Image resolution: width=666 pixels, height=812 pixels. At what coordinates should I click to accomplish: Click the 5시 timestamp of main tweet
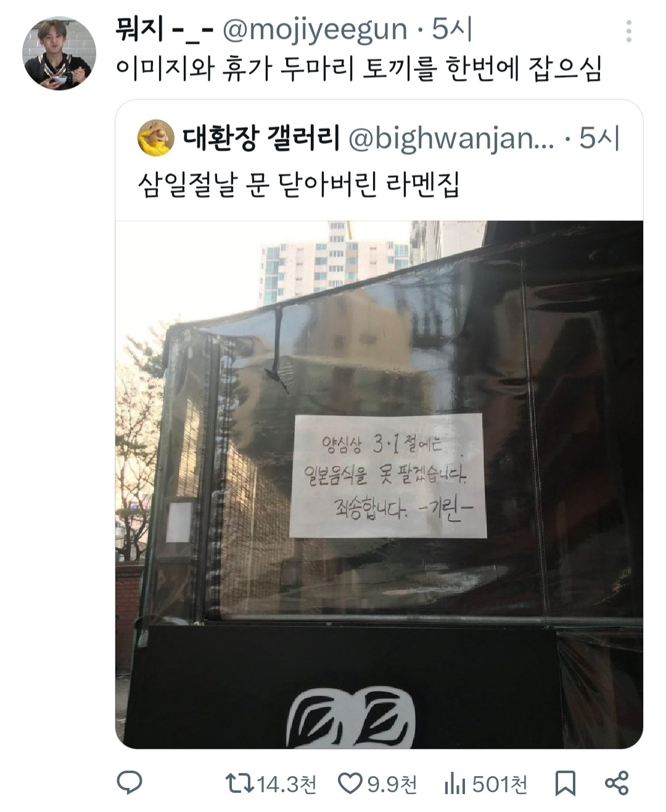[452, 30]
